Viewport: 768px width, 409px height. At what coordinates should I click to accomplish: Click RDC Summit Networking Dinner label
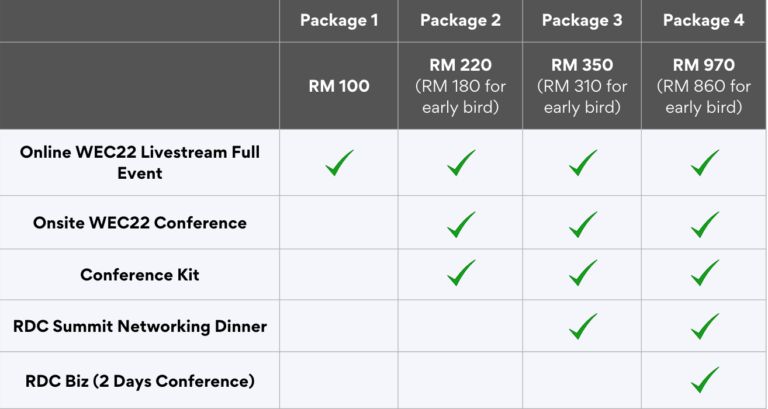click(x=140, y=326)
